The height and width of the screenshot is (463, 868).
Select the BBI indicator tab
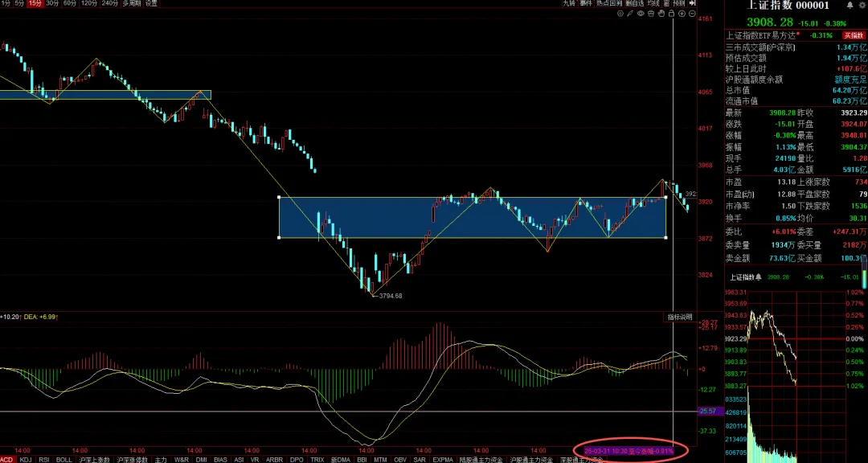[362, 459]
